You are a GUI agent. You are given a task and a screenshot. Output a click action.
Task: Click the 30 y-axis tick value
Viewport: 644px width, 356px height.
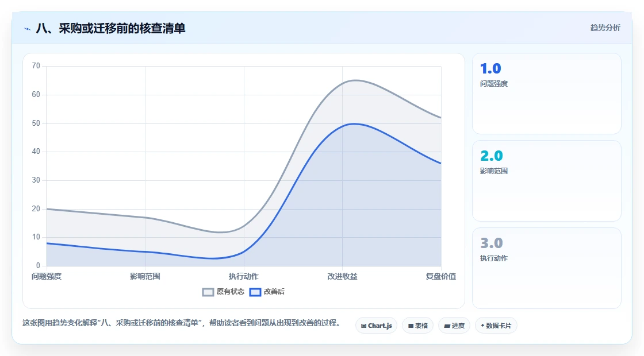36,180
